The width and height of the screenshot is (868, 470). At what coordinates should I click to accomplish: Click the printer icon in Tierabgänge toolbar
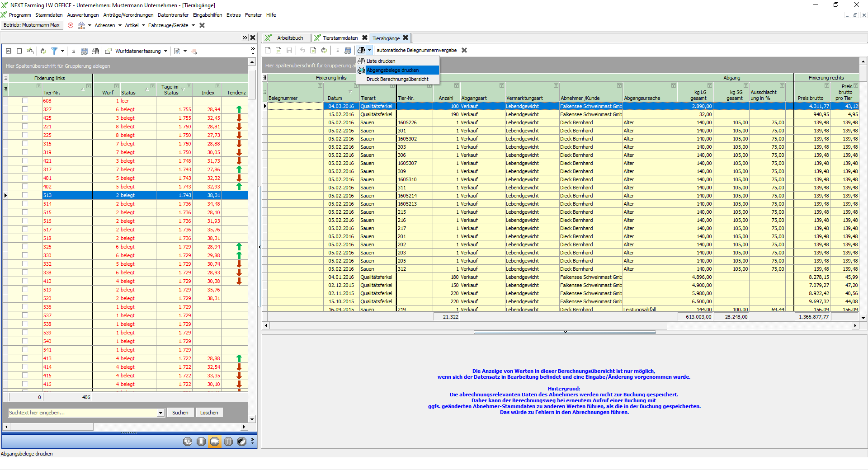coord(361,50)
